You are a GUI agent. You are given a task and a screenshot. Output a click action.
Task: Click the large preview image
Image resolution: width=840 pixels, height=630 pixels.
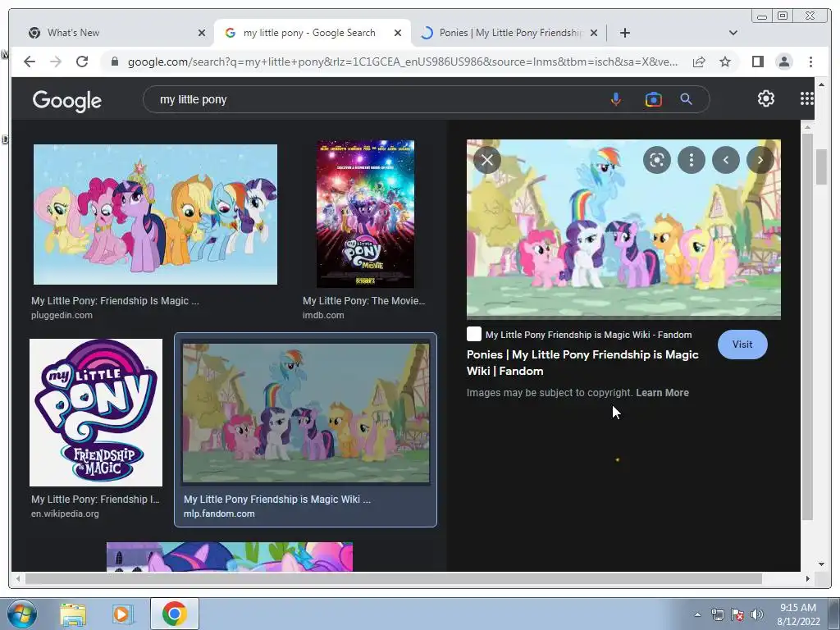pyautogui.click(x=623, y=230)
